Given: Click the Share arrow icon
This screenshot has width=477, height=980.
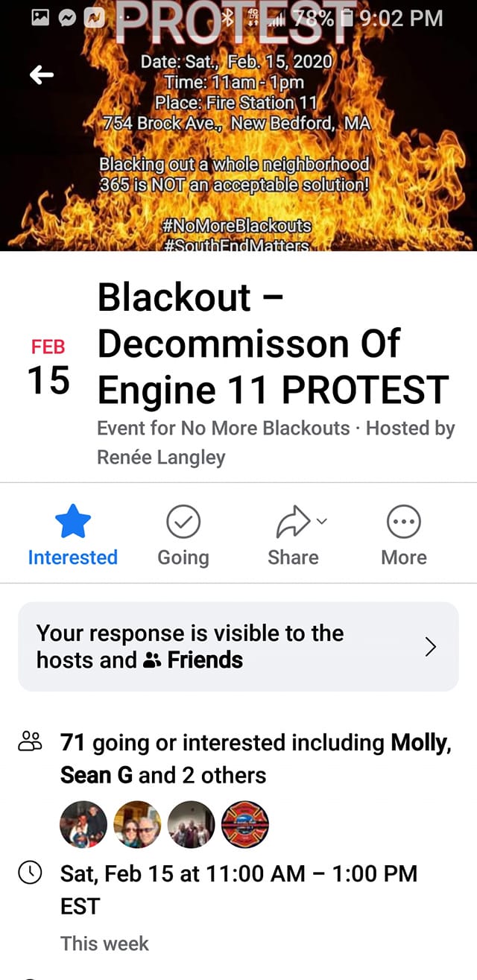Looking at the screenshot, I should [x=292, y=522].
